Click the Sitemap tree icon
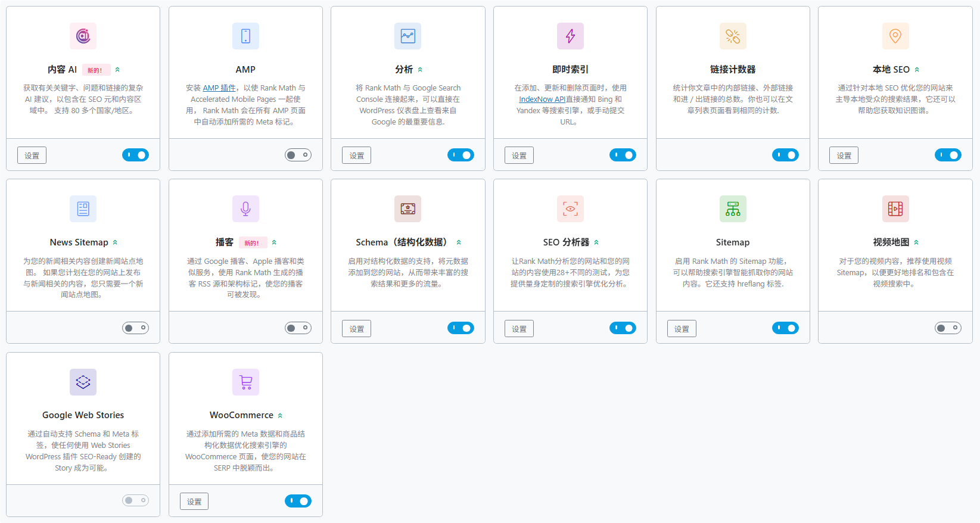Image resolution: width=980 pixels, height=523 pixels. click(x=733, y=209)
